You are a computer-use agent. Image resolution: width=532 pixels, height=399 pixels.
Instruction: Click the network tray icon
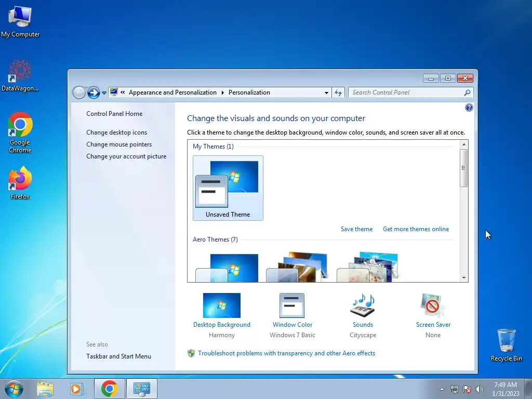click(454, 389)
